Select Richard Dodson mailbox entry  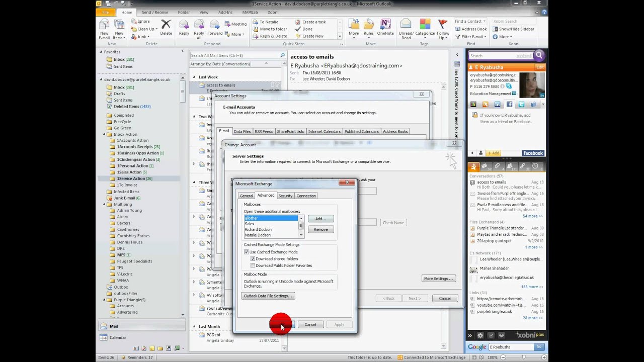(271, 229)
